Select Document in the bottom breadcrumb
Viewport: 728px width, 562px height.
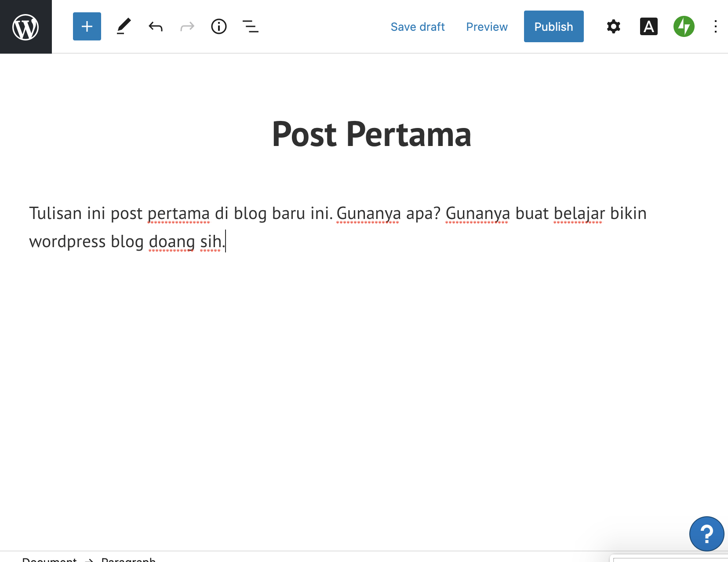click(49, 559)
